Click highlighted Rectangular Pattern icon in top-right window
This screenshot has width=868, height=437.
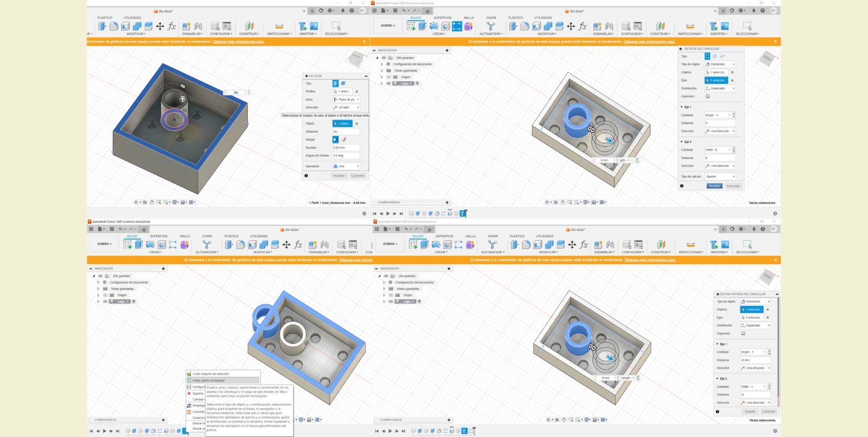point(457,26)
